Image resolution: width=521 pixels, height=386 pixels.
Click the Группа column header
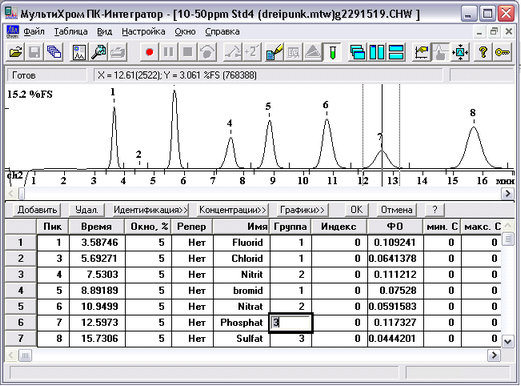tap(290, 227)
